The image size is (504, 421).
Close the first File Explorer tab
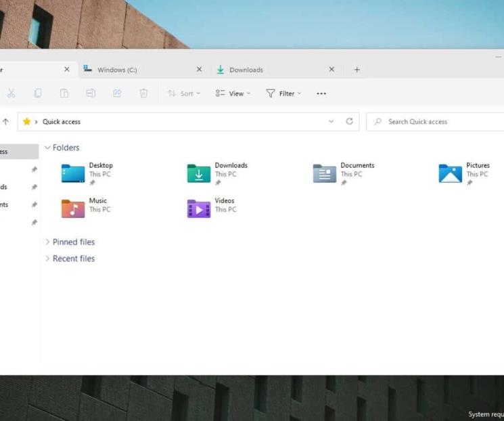click(67, 70)
